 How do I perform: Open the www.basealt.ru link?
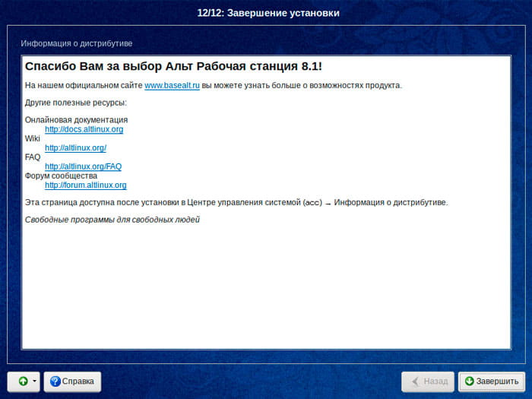point(172,85)
